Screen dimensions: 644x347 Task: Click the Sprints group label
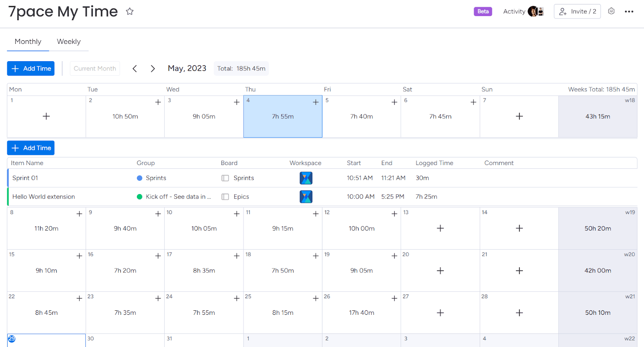156,178
